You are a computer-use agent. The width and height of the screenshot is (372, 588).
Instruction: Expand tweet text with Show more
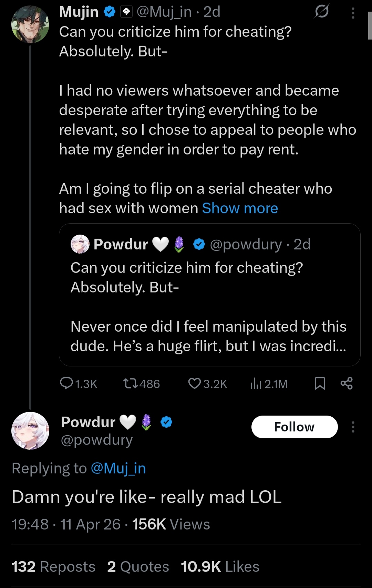[x=240, y=208]
